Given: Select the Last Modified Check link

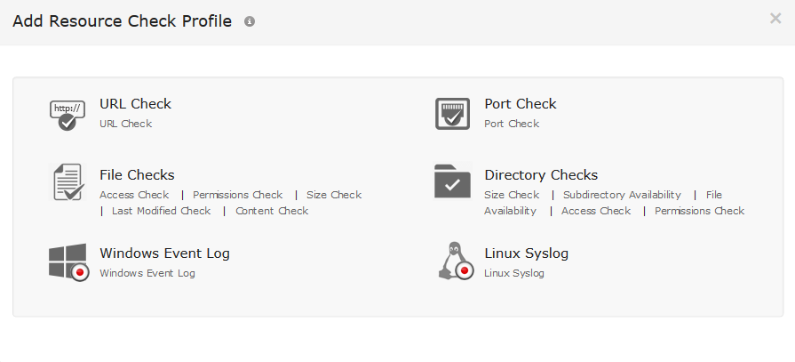Looking at the screenshot, I should point(161,211).
